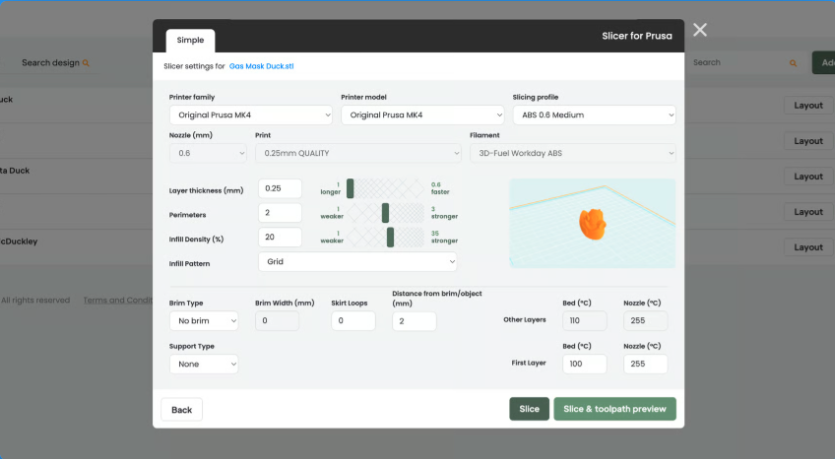Open the Brim Type dropdown
Image resolution: width=835 pixels, height=459 pixels.
click(x=203, y=321)
